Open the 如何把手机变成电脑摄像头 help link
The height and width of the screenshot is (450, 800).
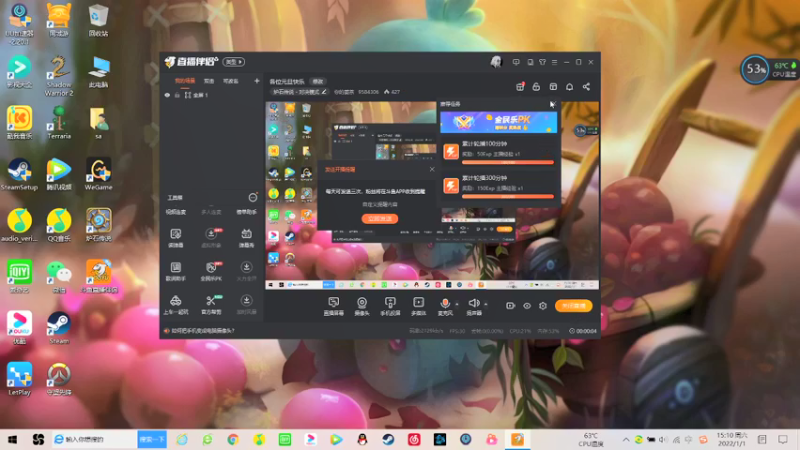click(x=203, y=331)
